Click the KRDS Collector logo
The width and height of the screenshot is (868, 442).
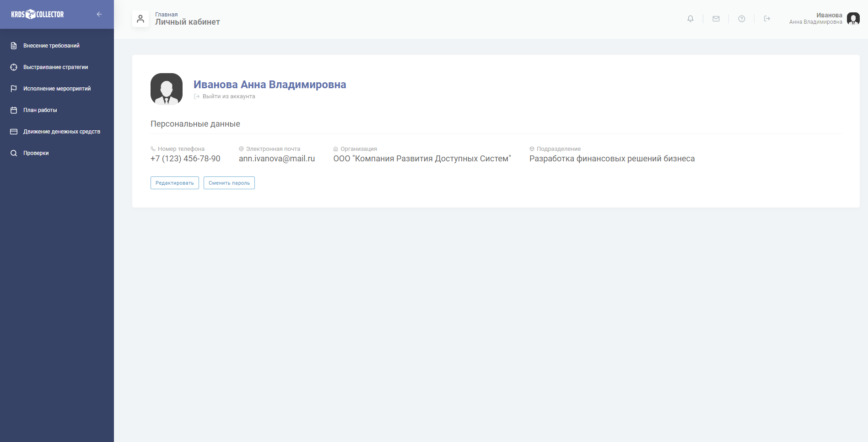pyautogui.click(x=38, y=14)
